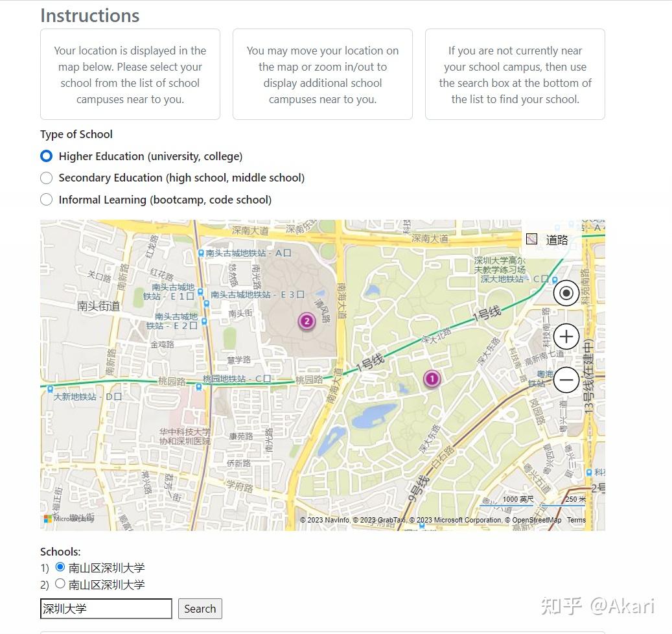
Task: Select the second 南山区深圳大学 school option
Action: 60,583
